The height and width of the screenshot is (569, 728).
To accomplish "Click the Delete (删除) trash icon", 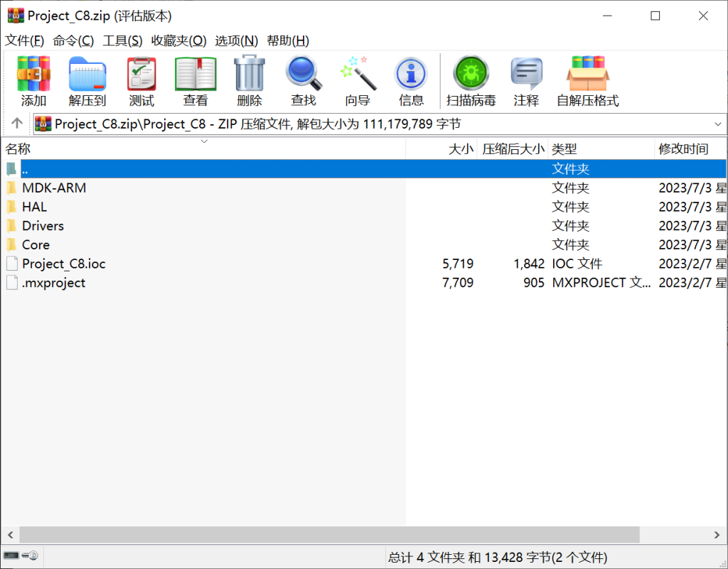I will [x=250, y=72].
